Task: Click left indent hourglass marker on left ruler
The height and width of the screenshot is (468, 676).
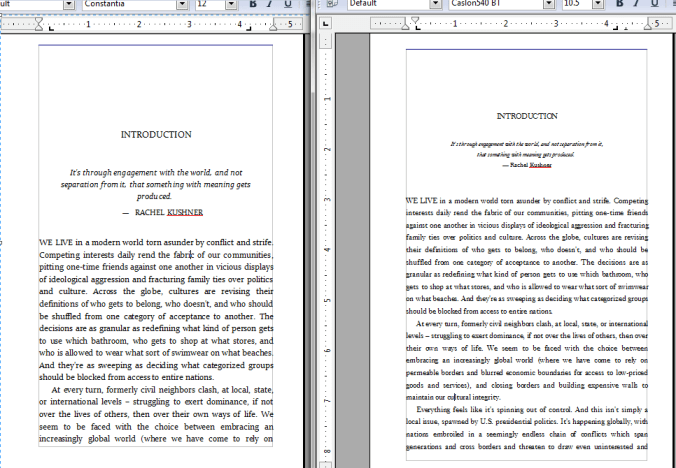Action: [39, 24]
